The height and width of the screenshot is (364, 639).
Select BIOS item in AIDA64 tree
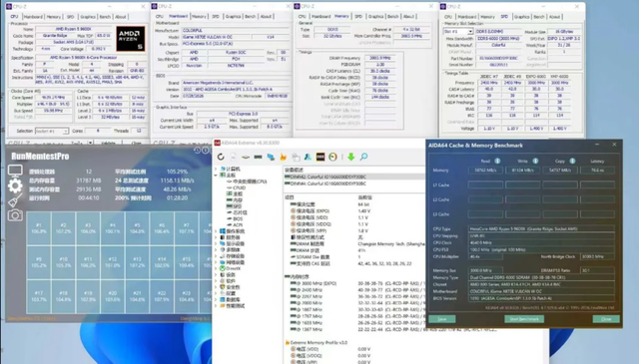tap(238, 218)
